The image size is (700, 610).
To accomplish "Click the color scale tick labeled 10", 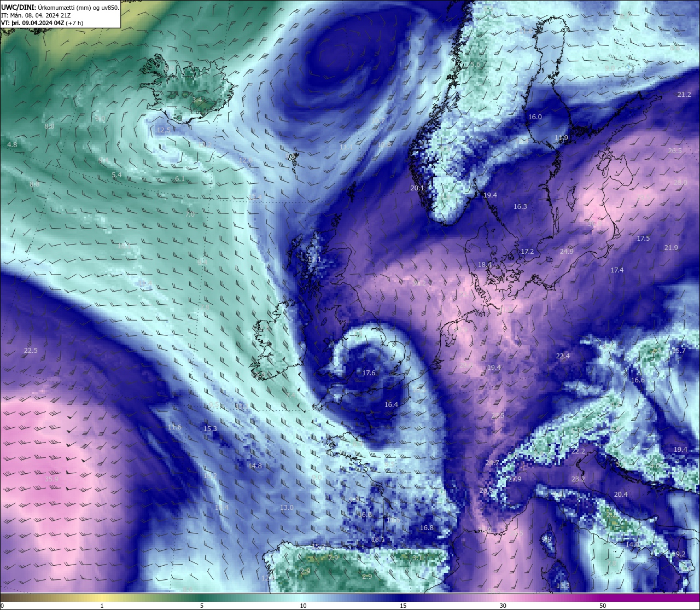I will coord(303,606).
